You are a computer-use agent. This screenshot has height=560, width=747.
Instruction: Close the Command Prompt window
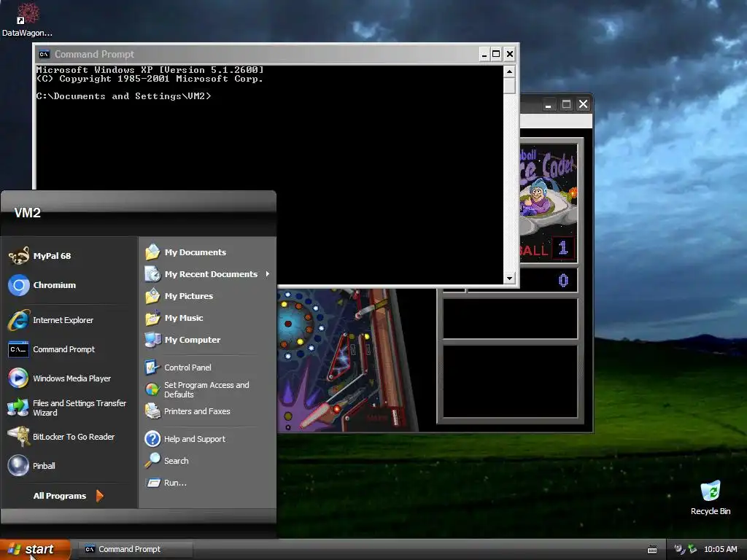click(x=509, y=54)
